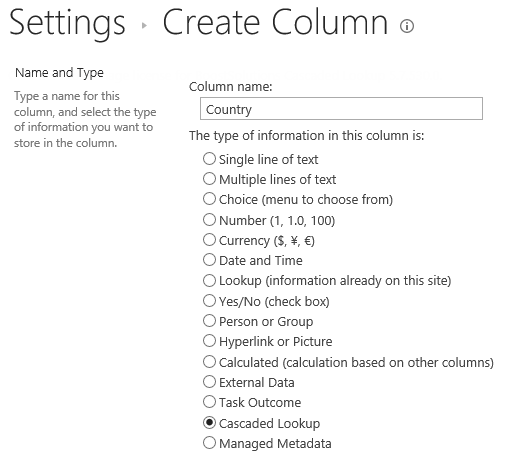Click the breadcrumb arrow after Settings
The width and height of the screenshot is (513, 457).
[x=144, y=25]
